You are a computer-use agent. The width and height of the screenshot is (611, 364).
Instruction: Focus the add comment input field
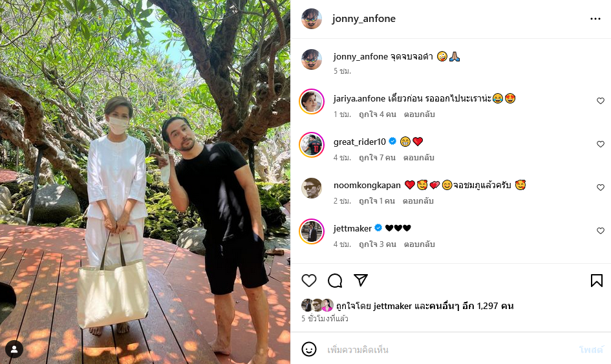pos(448,350)
